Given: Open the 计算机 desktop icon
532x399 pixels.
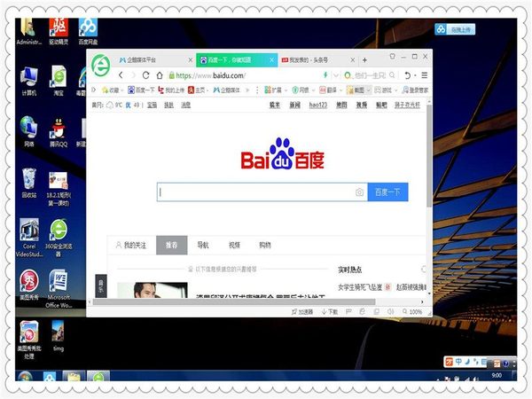Looking at the screenshot, I should pos(29,81).
